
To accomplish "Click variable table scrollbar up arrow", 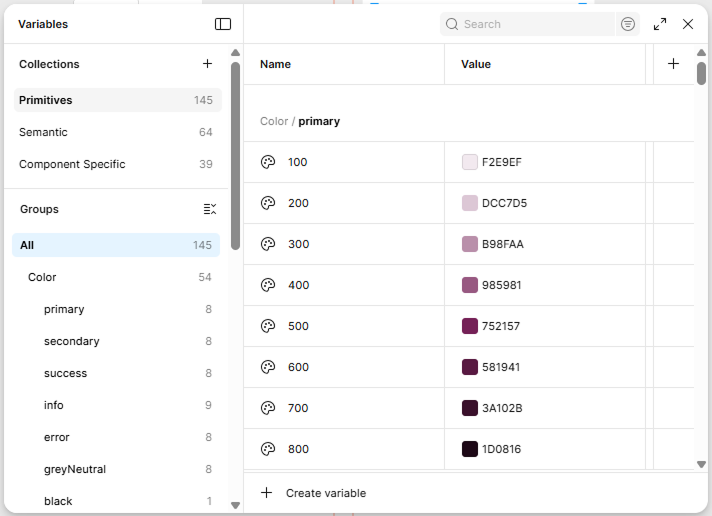I will tap(702, 53).
